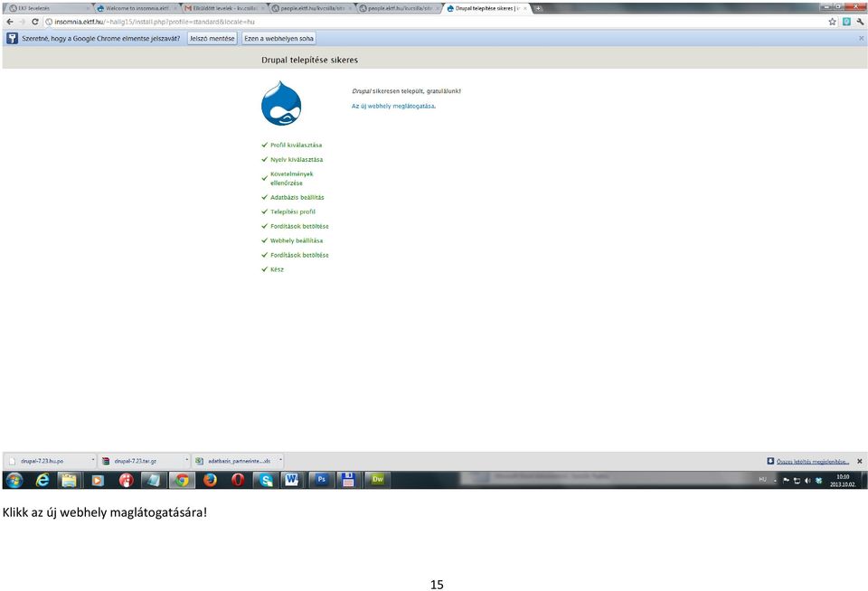Launch Opera from the taskbar

(x=238, y=480)
